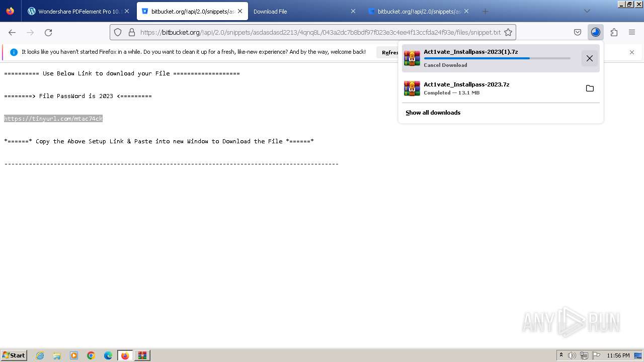Launch Microsoft Edge from taskbar
Image resolution: width=644 pixels, height=362 pixels.
pyautogui.click(x=108, y=355)
